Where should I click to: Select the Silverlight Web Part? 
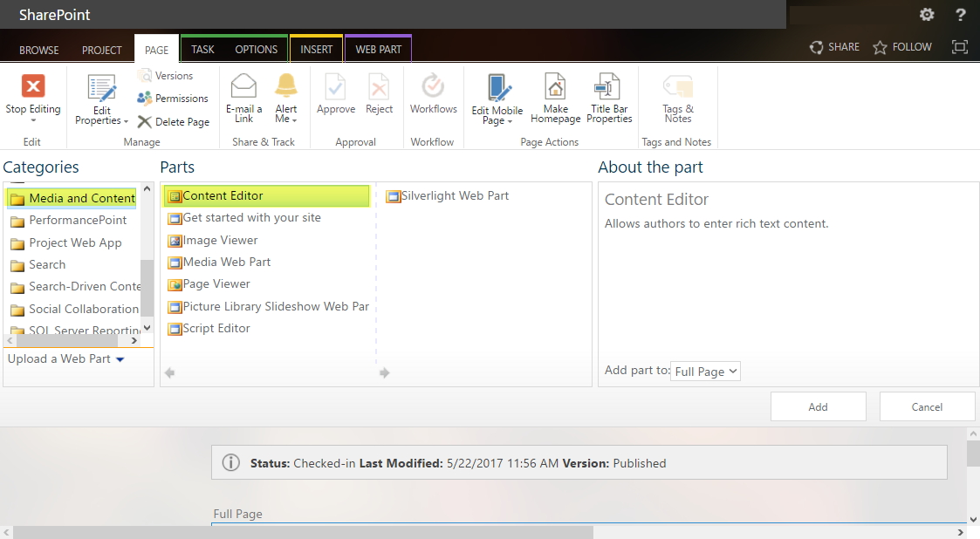[x=448, y=196]
